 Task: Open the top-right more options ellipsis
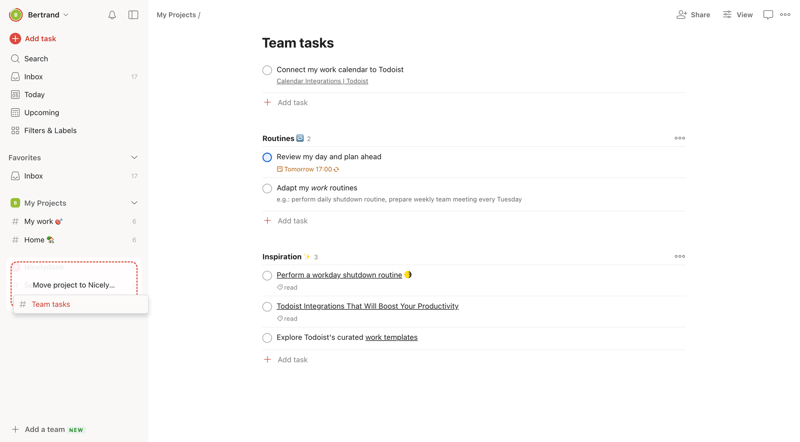coord(785,15)
